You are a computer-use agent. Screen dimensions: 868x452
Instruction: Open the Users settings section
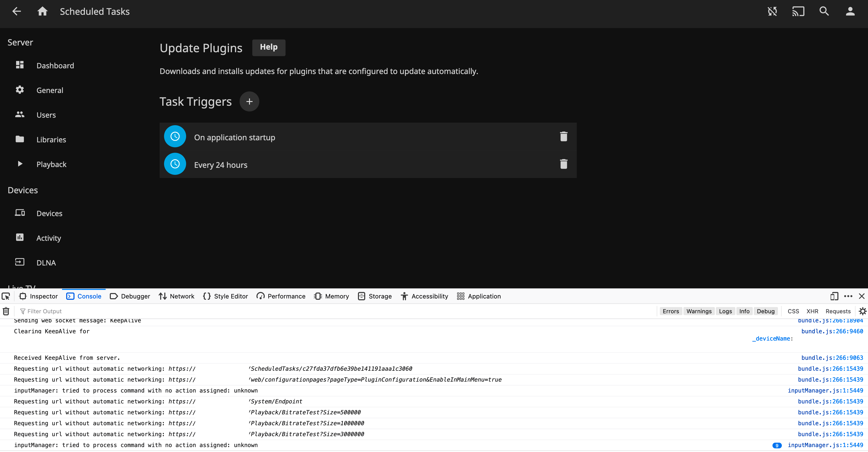[46, 115]
